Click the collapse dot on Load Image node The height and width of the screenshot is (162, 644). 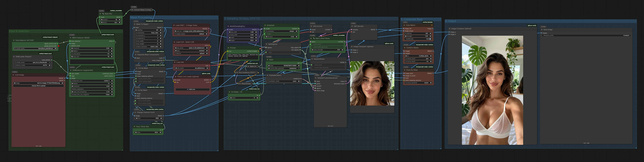point(13,75)
